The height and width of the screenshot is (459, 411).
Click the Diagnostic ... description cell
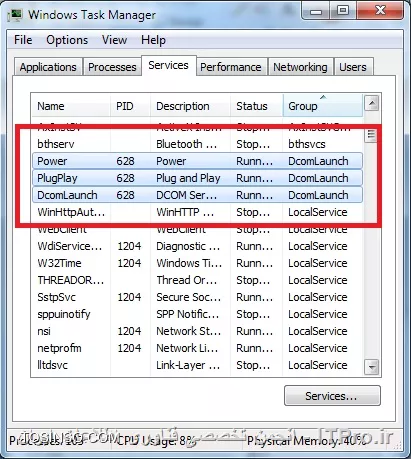click(188, 246)
